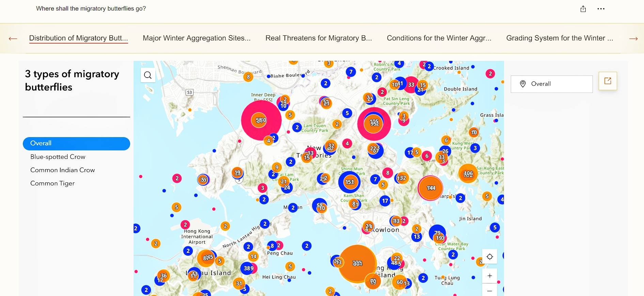
Task: Go to Grading System for the Winter tab
Action: [559, 38]
